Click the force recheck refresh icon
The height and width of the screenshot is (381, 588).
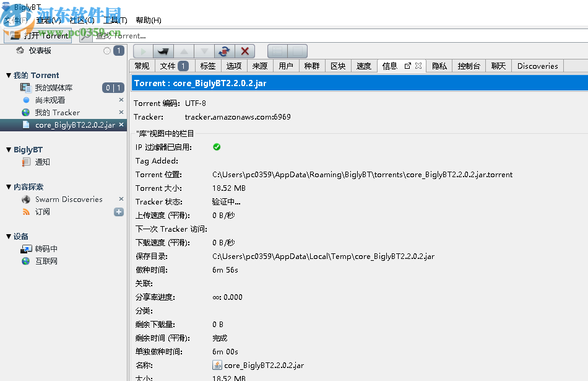pyautogui.click(x=224, y=51)
